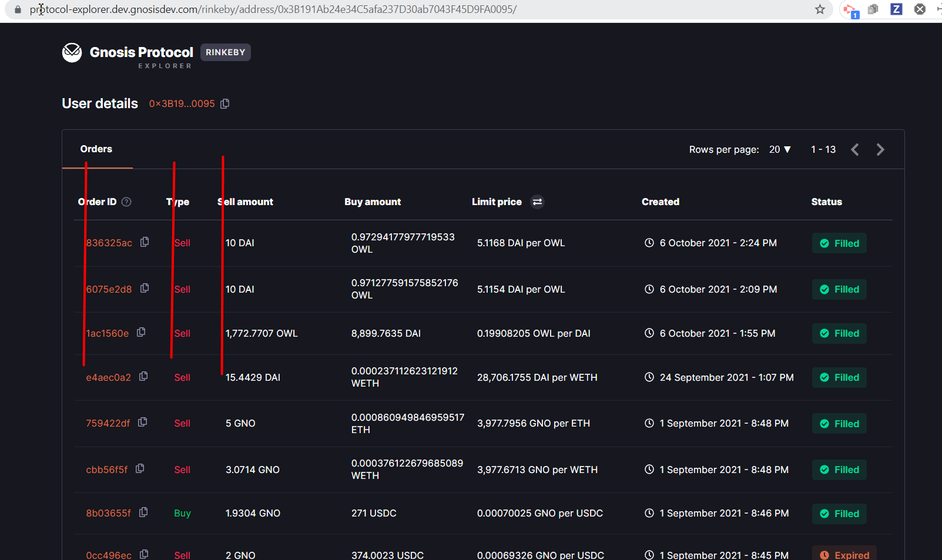The width and height of the screenshot is (942, 560).
Task: Click the Gnosis Protocol owl logo
Action: [72, 53]
